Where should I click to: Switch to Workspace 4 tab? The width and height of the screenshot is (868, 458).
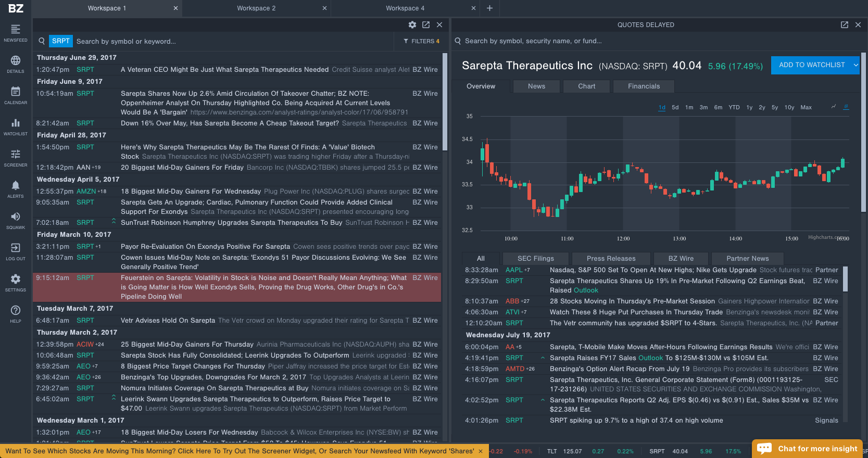[405, 8]
